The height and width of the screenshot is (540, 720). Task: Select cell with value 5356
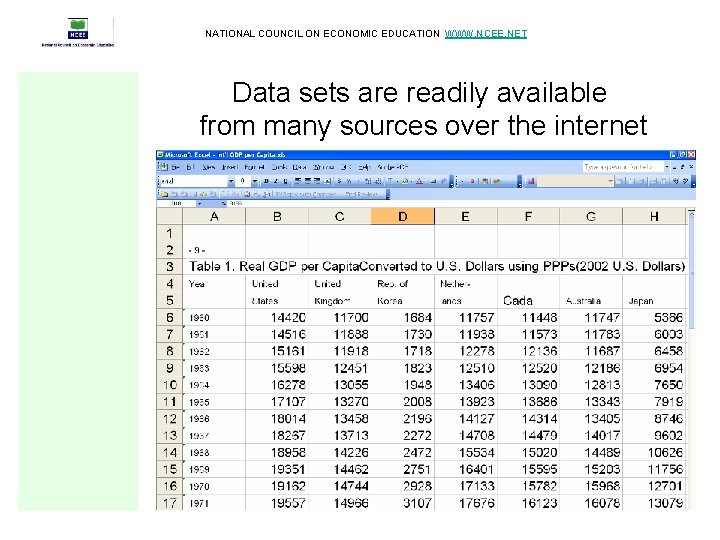coord(654,317)
